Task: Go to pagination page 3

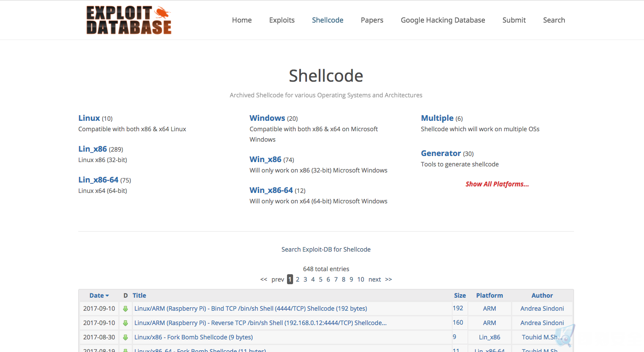Action: 305,279
